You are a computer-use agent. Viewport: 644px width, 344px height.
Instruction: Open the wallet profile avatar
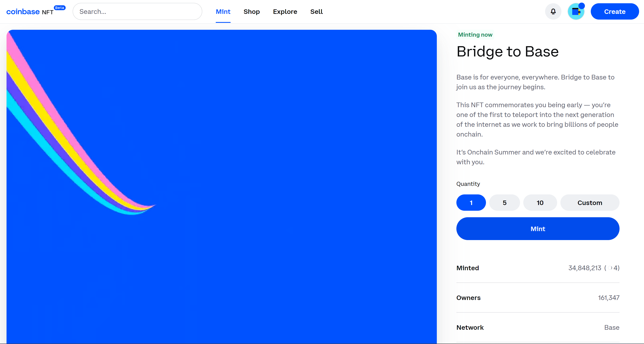pos(576,11)
